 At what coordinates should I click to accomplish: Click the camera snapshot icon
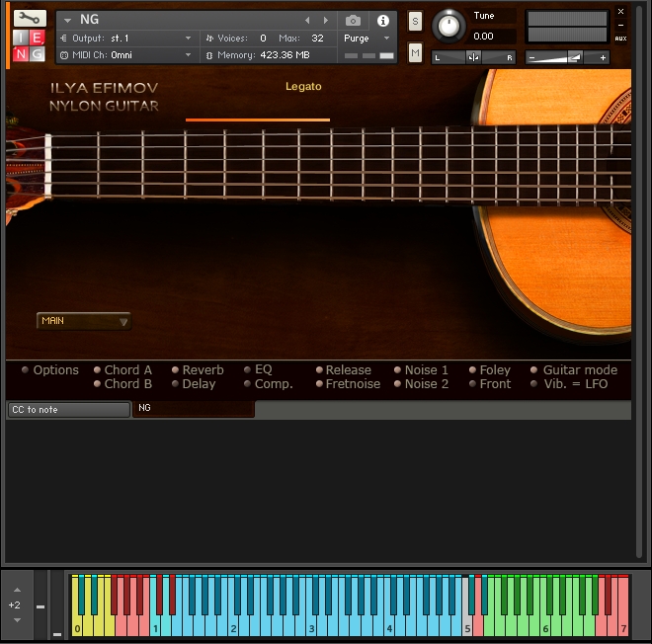(x=353, y=20)
